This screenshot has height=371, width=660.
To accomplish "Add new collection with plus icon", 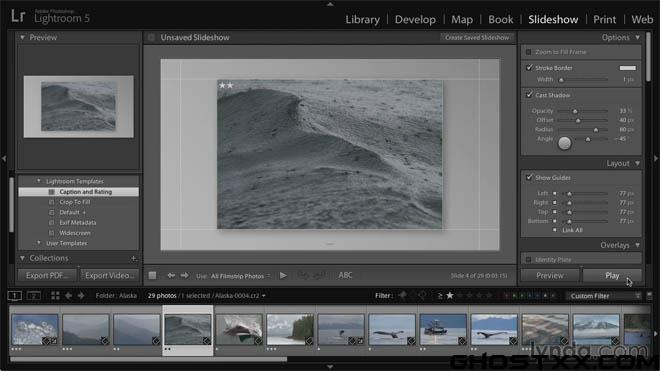I will (133, 258).
